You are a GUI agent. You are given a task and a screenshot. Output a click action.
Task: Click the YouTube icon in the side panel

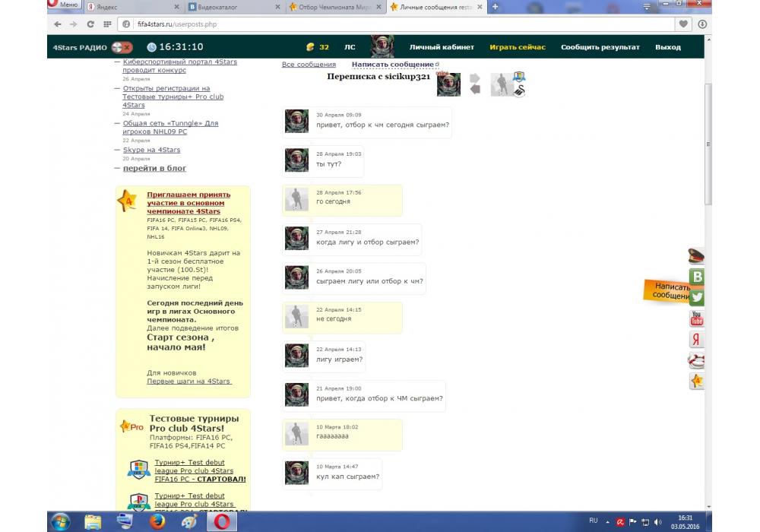click(x=696, y=318)
